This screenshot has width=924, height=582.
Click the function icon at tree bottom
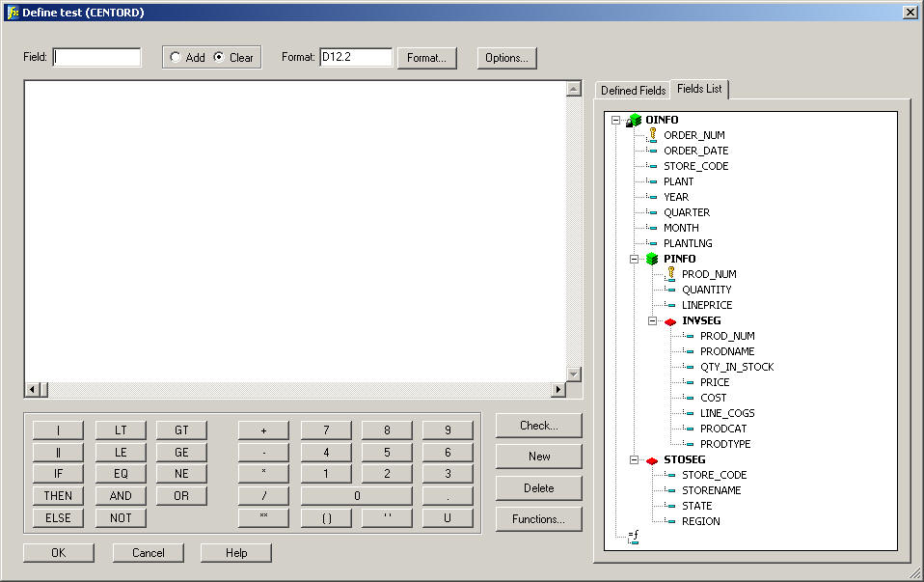[x=634, y=537]
